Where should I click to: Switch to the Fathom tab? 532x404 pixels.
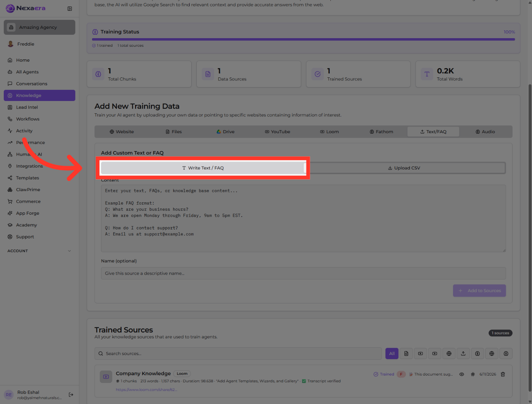coord(382,132)
